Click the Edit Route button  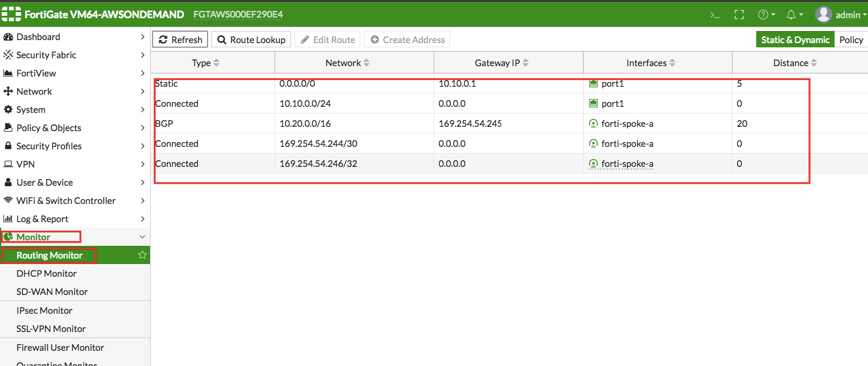coord(327,39)
